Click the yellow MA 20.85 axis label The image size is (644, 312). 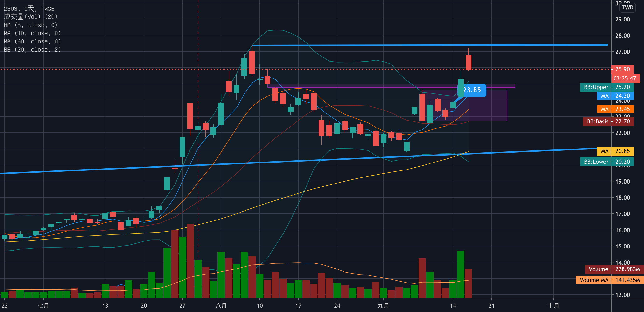click(x=615, y=151)
